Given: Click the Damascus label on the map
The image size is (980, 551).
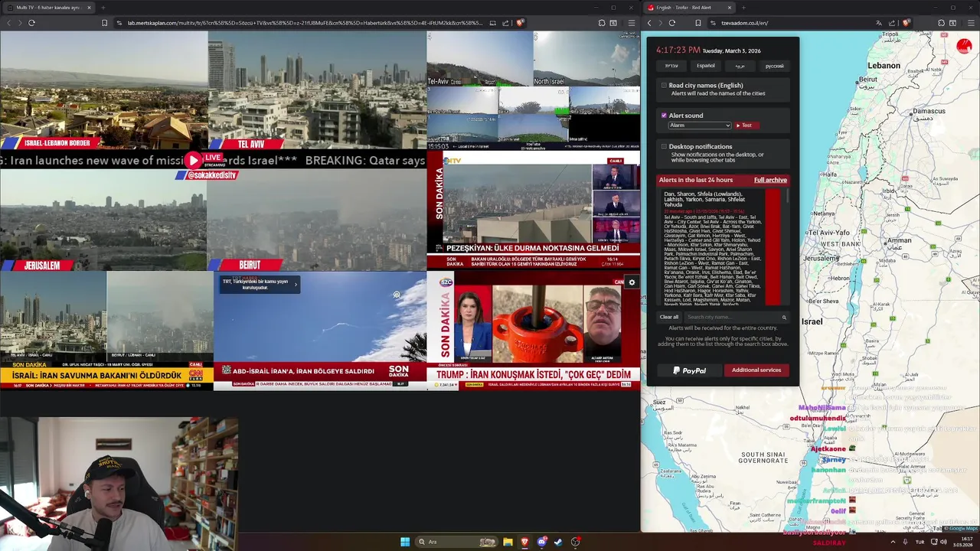Looking at the screenshot, I should point(929,112).
